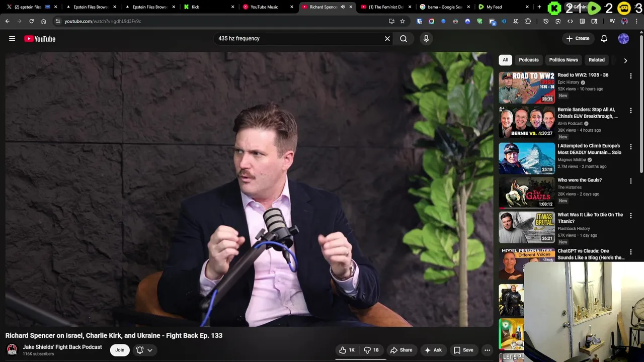The height and width of the screenshot is (362, 644).
Task: Go to the browser home page
Action: pos(43,21)
